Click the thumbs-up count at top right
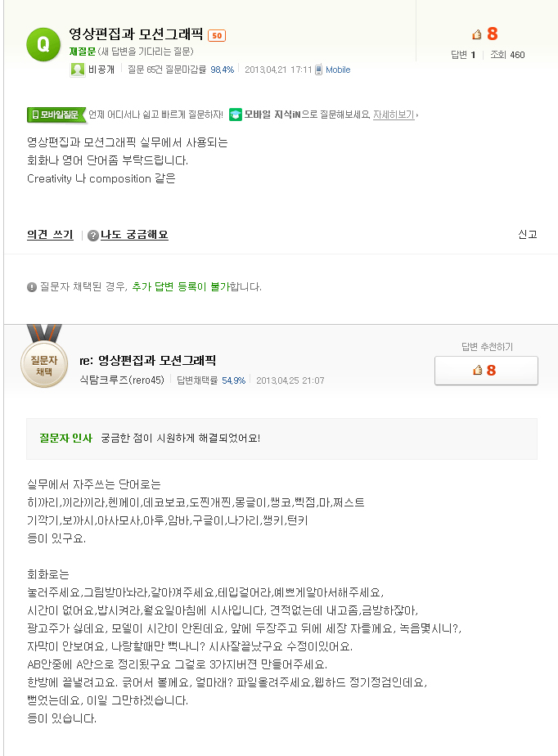This screenshot has width=558, height=756. pos(485,34)
